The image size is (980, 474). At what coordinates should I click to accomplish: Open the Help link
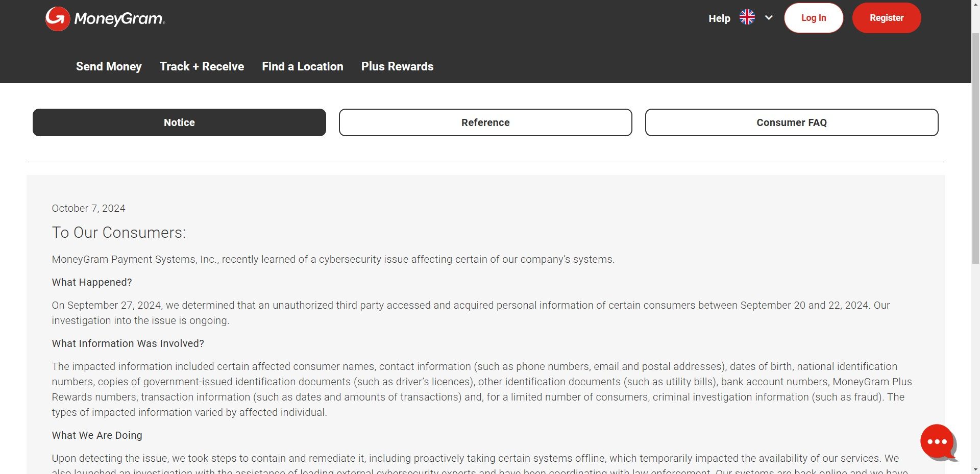(719, 18)
